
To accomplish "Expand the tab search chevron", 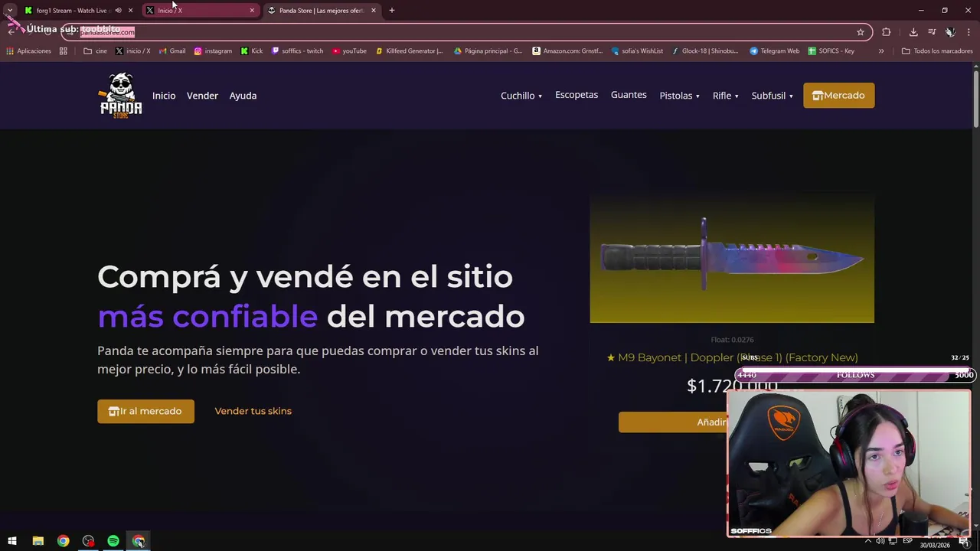I will pyautogui.click(x=10, y=11).
